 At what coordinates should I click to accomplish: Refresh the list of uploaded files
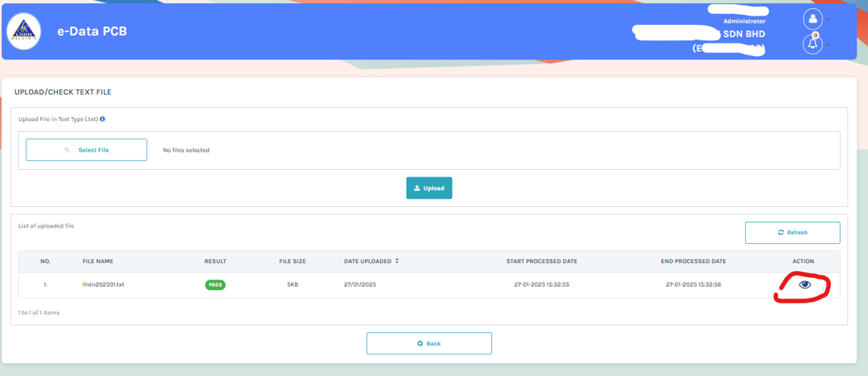792,233
